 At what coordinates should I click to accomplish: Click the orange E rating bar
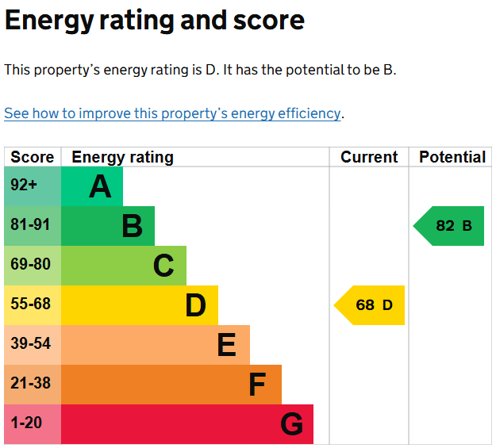[156, 345]
